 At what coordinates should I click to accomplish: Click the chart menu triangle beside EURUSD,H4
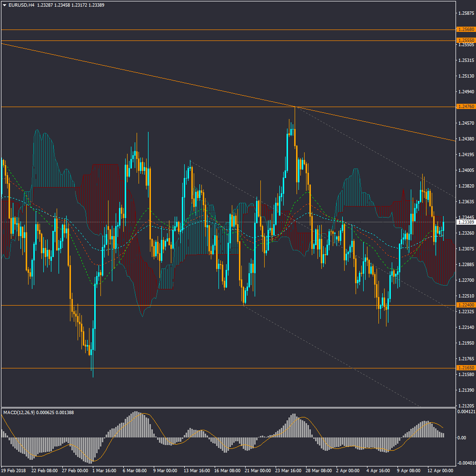[x=5, y=5]
